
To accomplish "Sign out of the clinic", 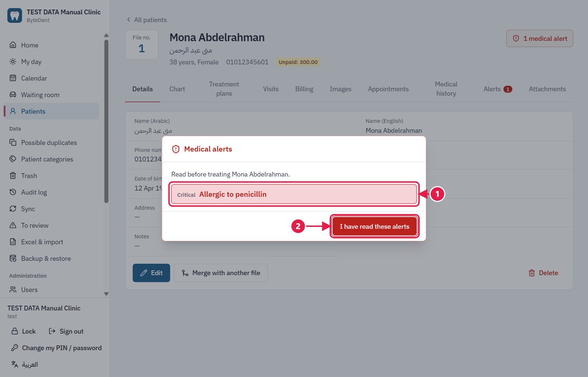I will pos(66,331).
